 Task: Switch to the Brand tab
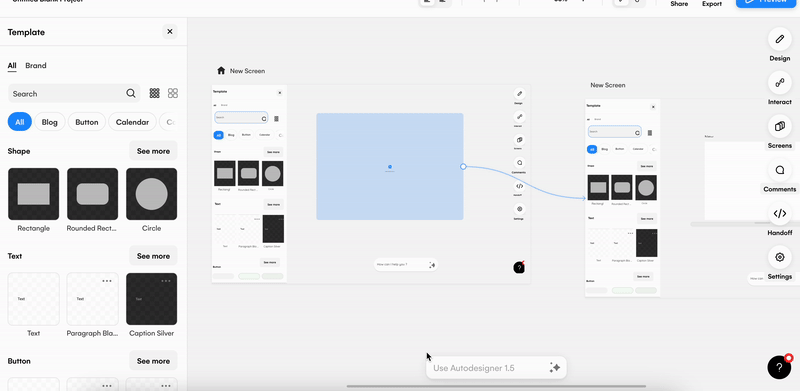pos(36,65)
